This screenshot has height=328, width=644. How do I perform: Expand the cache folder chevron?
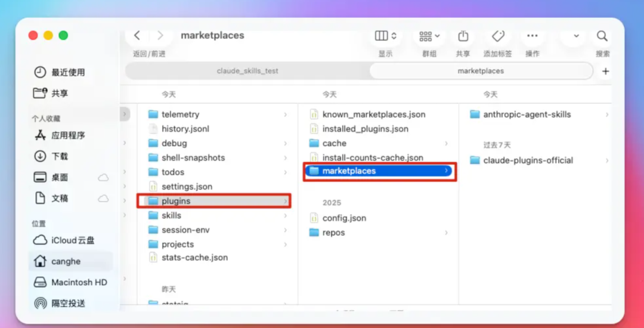coord(446,143)
